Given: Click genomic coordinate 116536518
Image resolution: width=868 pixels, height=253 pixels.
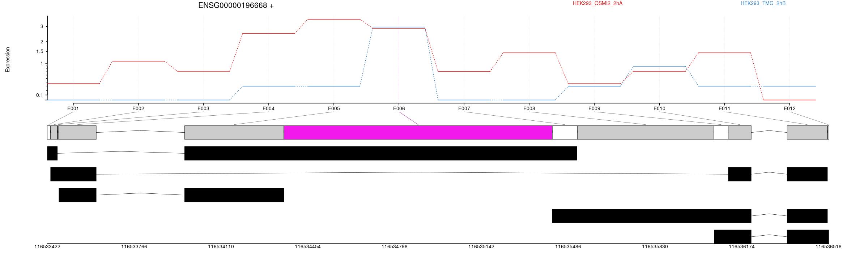Looking at the screenshot, I should [x=829, y=247].
